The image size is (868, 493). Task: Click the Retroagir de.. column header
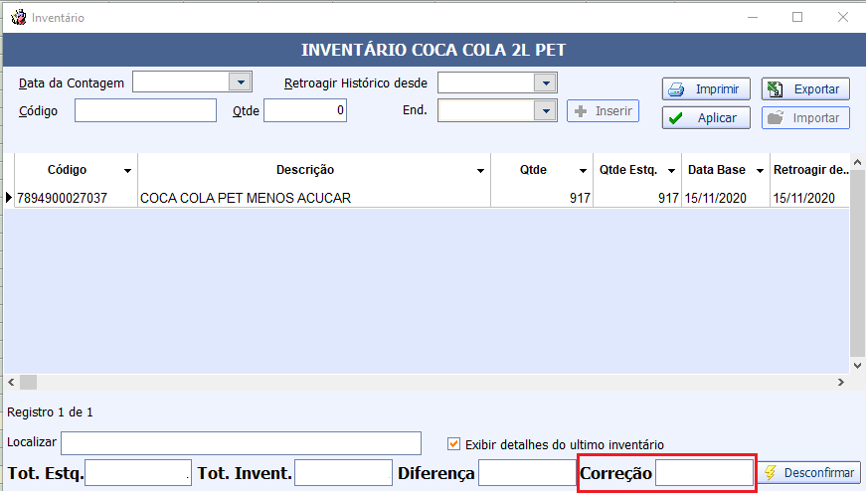tap(810, 170)
